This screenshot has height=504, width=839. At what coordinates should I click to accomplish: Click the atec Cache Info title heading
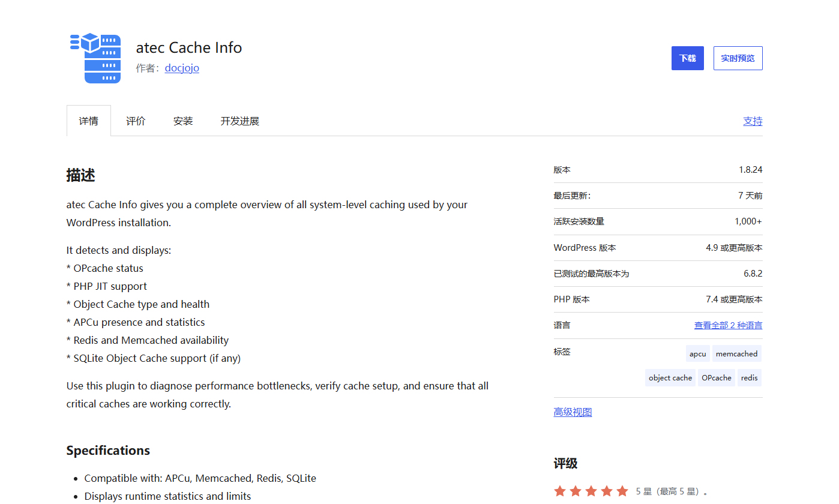[x=189, y=47]
